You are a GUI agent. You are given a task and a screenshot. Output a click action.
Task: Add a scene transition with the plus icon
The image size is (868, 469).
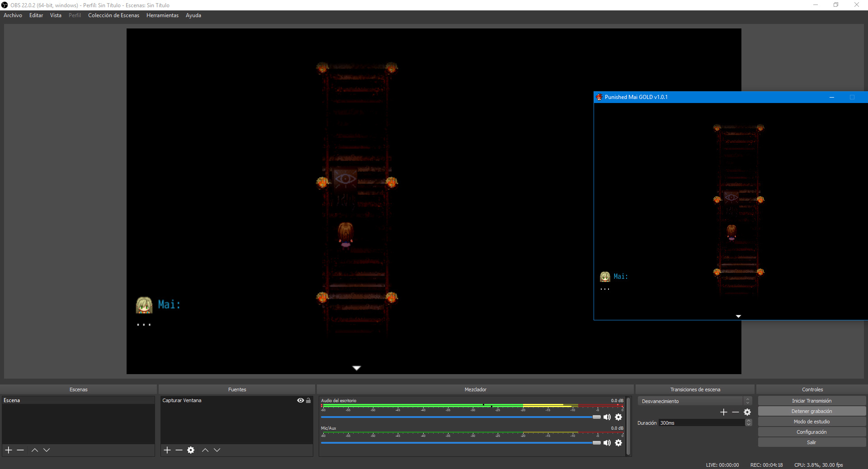click(x=724, y=412)
